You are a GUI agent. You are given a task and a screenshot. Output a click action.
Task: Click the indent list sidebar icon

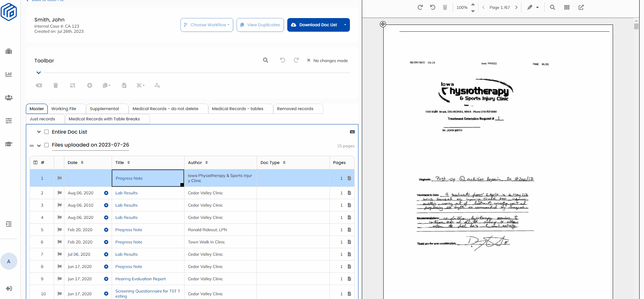click(x=9, y=224)
